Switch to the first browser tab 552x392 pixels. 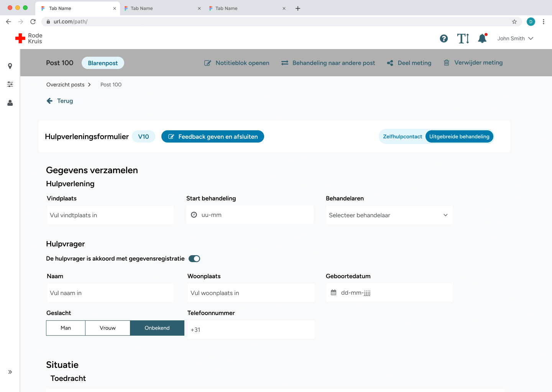(77, 8)
